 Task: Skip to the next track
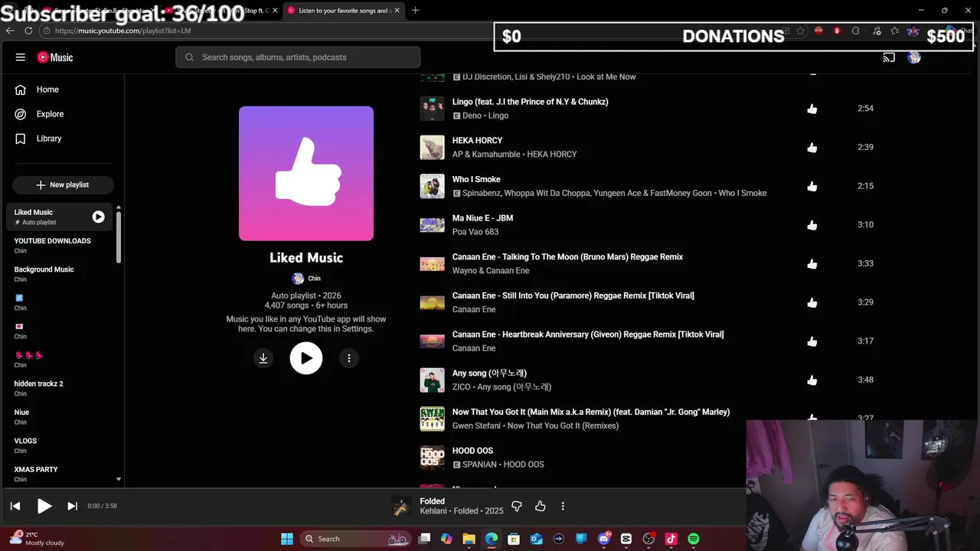point(72,506)
